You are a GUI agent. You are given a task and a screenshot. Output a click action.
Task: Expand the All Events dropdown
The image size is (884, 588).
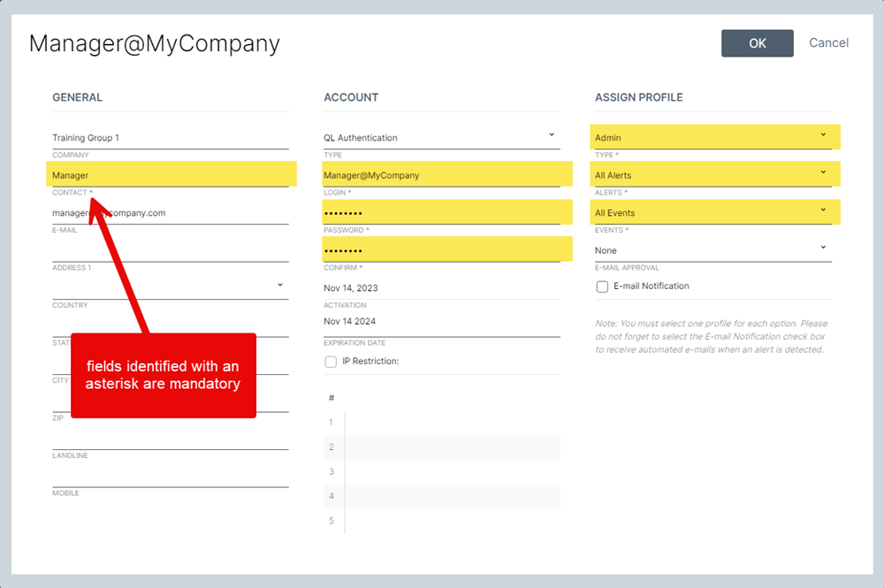[x=715, y=212]
